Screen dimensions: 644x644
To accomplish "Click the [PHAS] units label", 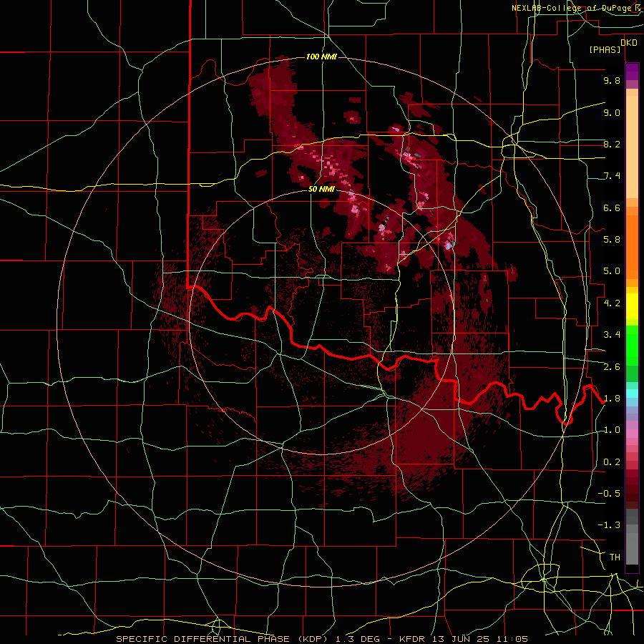I will pos(605,50).
